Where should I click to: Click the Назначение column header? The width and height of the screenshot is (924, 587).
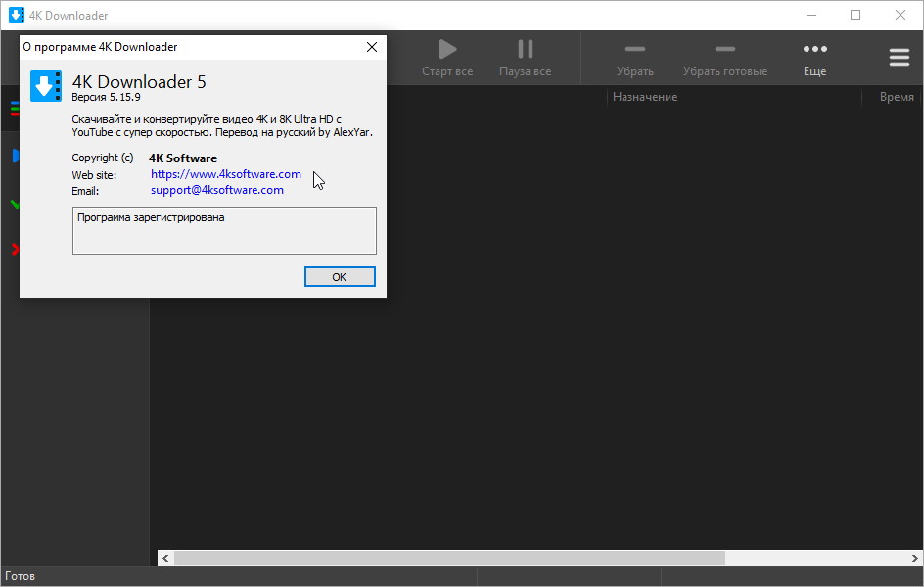pyautogui.click(x=645, y=97)
